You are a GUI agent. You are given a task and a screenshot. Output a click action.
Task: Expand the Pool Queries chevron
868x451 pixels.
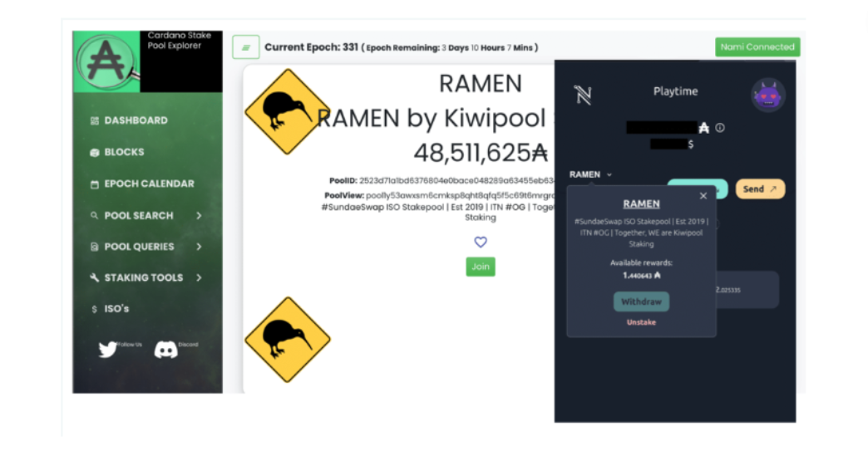[x=199, y=247]
